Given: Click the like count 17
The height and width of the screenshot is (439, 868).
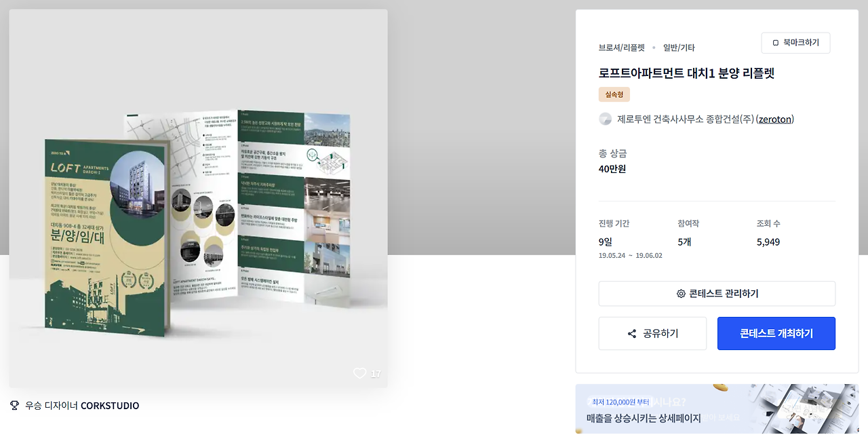Looking at the screenshot, I should pyautogui.click(x=376, y=374).
